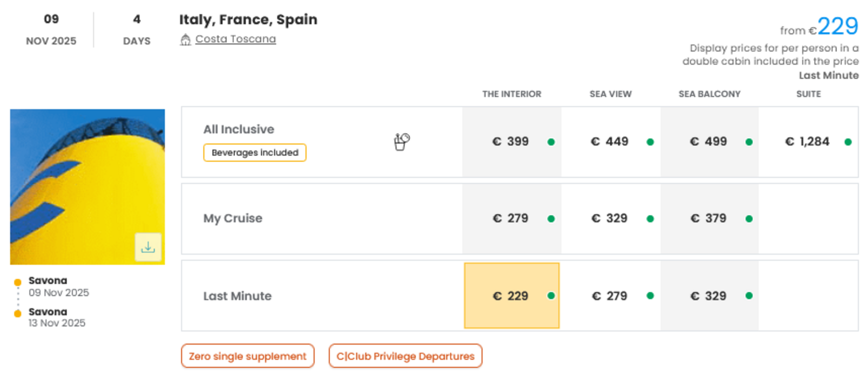Click the C|Club Privilege Departures button
Image resolution: width=868 pixels, height=381 pixels.
(405, 356)
